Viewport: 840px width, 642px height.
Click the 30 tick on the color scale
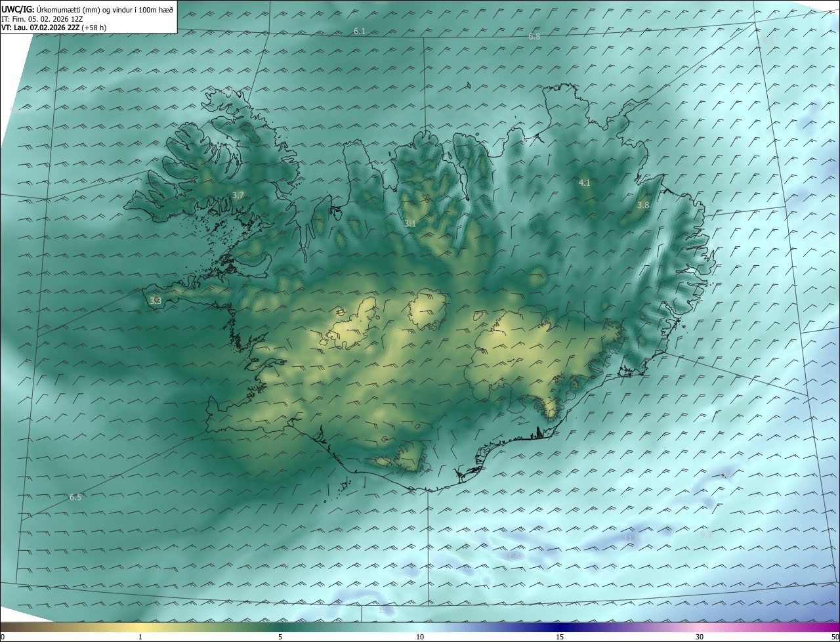(x=700, y=637)
